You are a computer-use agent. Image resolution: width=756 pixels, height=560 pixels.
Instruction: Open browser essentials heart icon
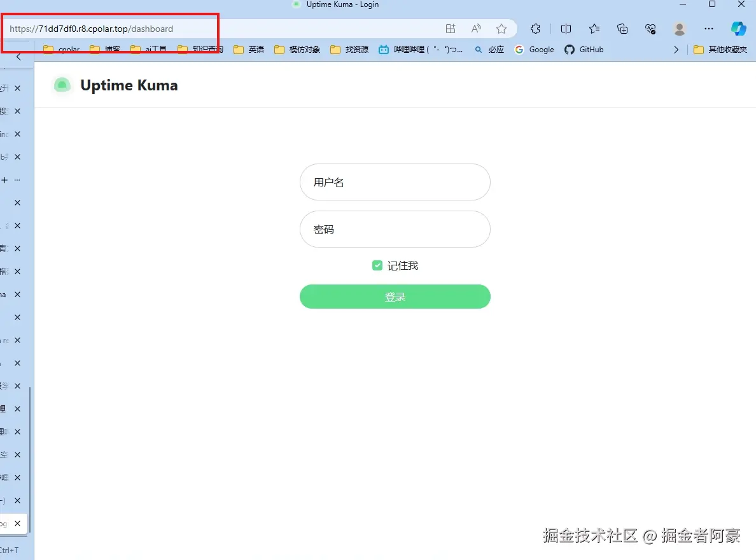click(x=650, y=29)
